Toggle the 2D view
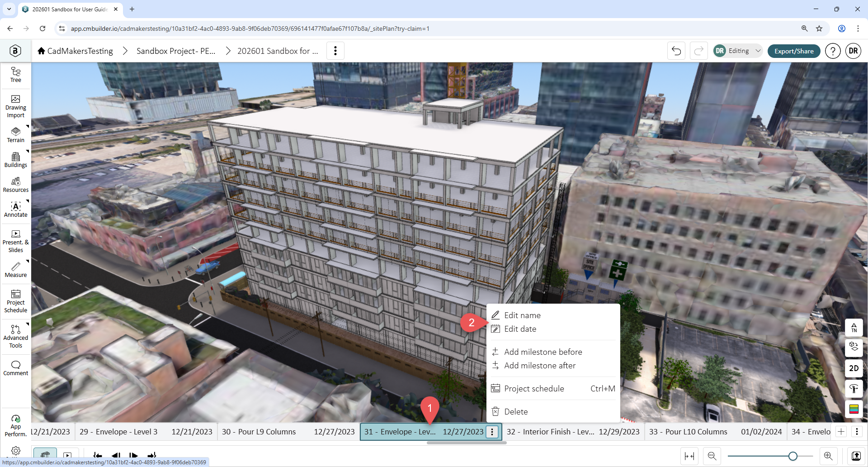This screenshot has height=467, width=868. (854, 368)
